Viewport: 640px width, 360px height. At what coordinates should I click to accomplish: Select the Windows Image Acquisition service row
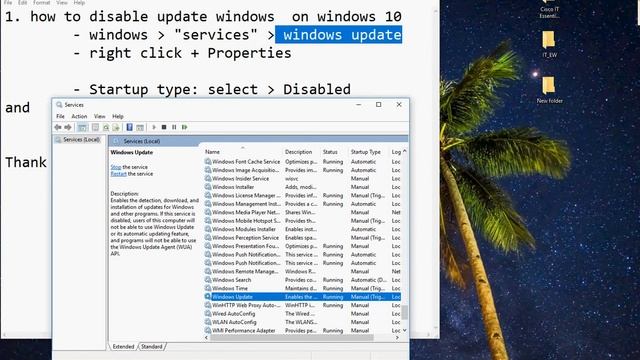[302, 170]
